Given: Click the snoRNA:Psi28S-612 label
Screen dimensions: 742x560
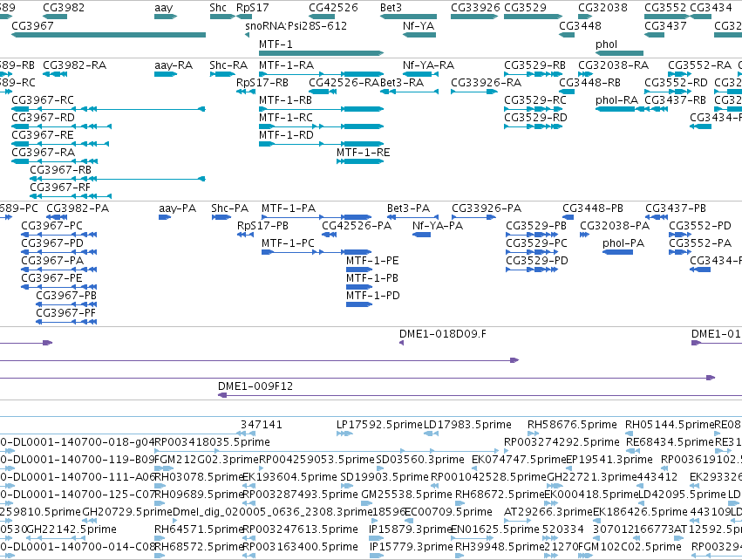Looking at the screenshot, I should click(296, 25).
